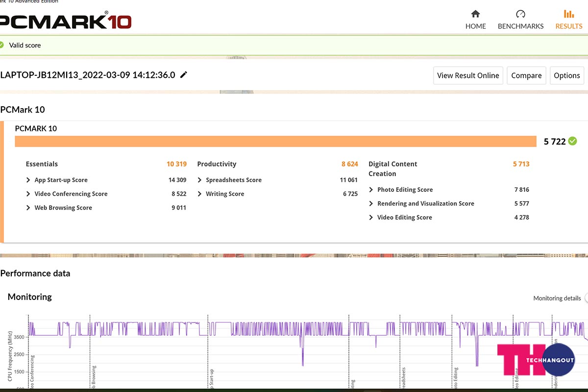Click the value 9 011
588x392 pixels.
[x=179, y=208]
